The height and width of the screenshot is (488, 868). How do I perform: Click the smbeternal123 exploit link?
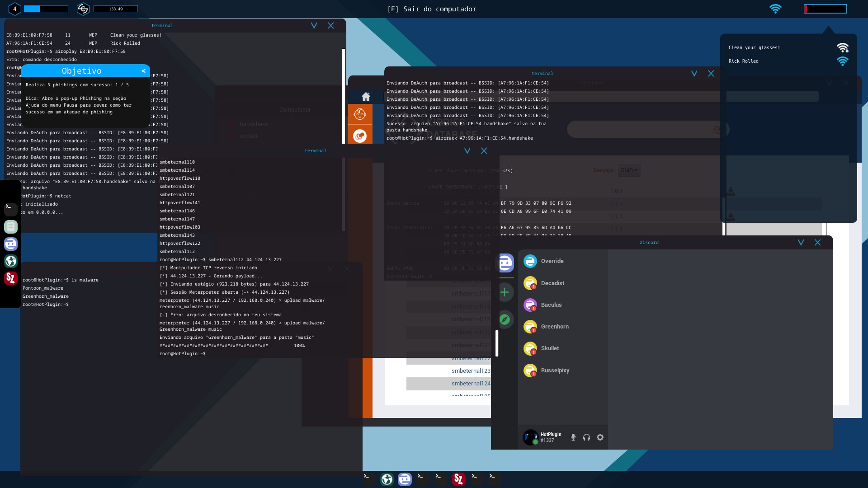[x=471, y=371]
